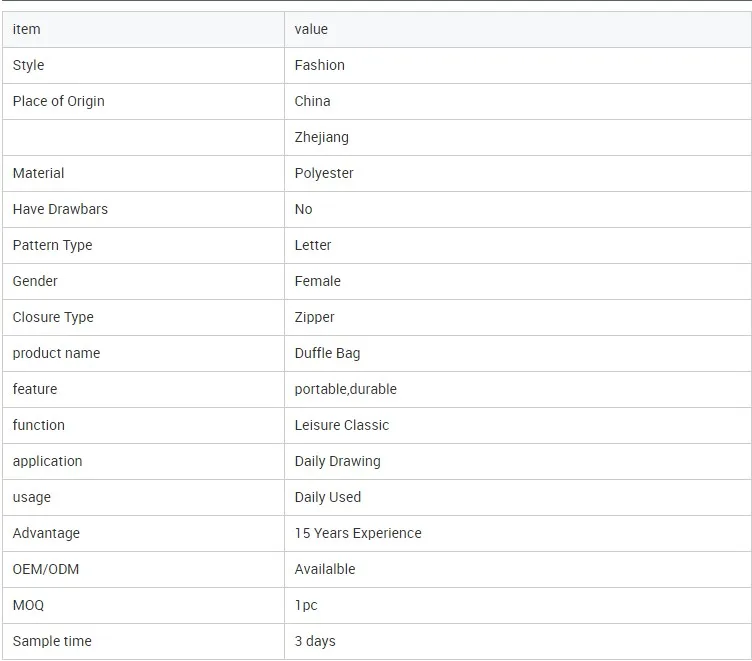Click the 'Gender' row label
This screenshot has height=661, width=752.
35,281
